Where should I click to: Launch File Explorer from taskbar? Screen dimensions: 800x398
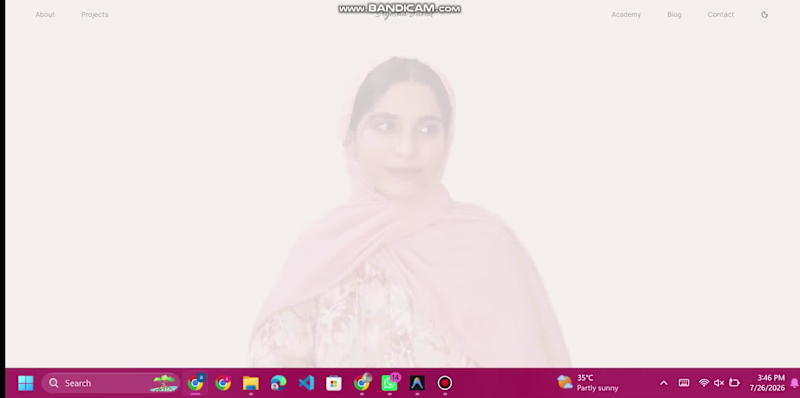pyautogui.click(x=251, y=383)
